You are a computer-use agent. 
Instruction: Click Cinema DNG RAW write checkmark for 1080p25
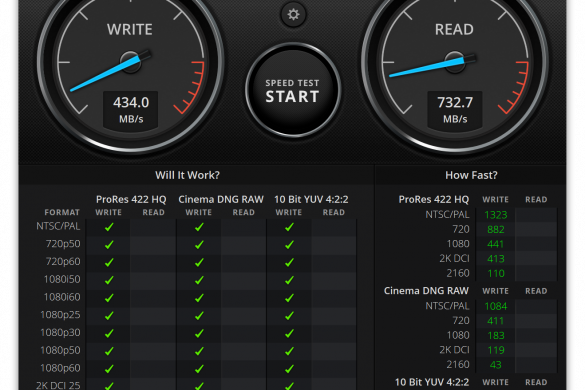(199, 316)
